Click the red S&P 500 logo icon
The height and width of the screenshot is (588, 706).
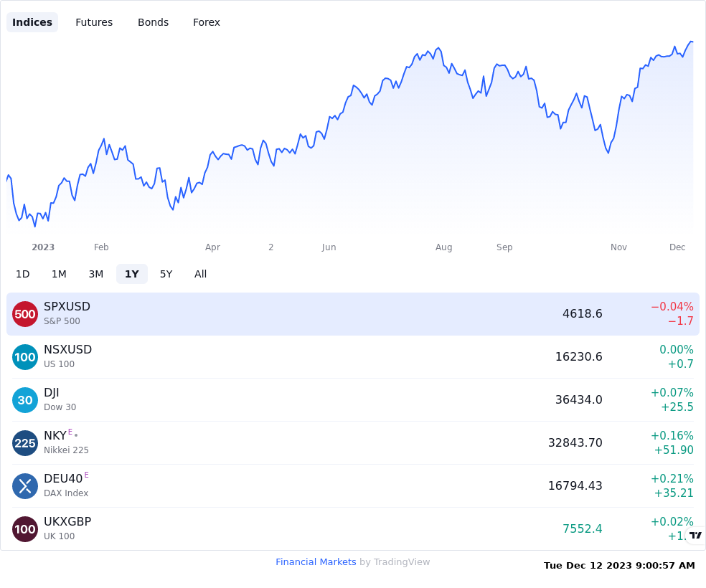pyautogui.click(x=25, y=314)
